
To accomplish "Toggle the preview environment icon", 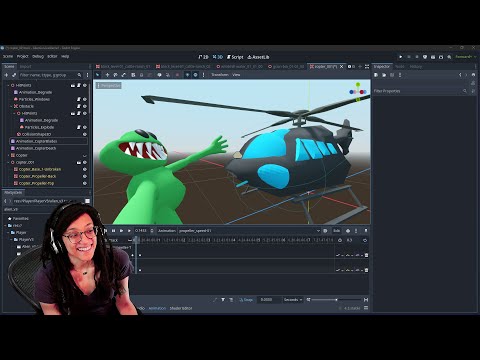I will [196, 75].
